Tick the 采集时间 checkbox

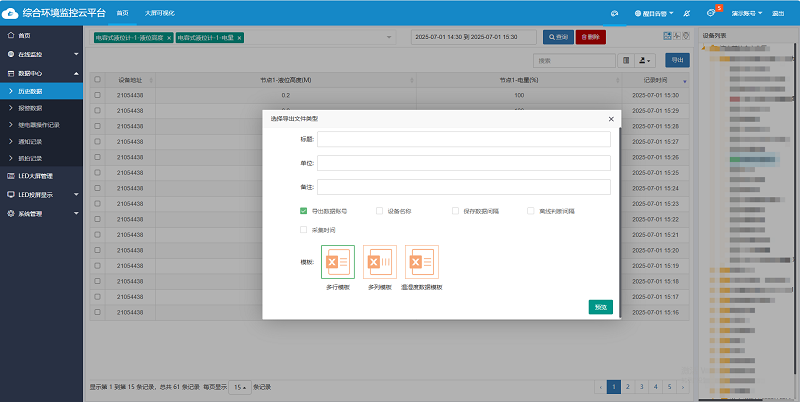click(303, 229)
